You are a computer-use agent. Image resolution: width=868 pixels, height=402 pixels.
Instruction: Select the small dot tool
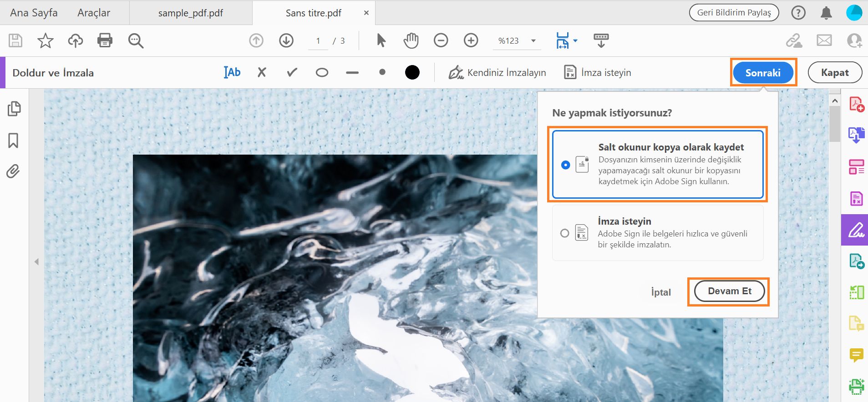pos(382,72)
